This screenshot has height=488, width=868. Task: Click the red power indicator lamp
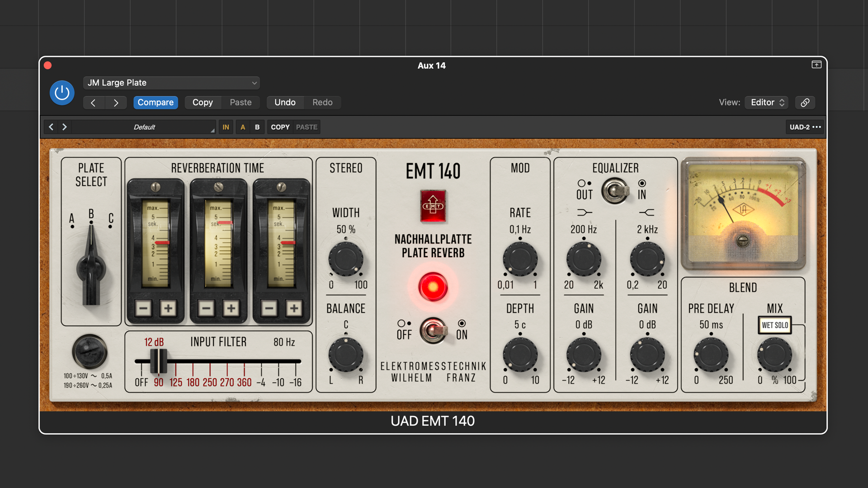(433, 287)
